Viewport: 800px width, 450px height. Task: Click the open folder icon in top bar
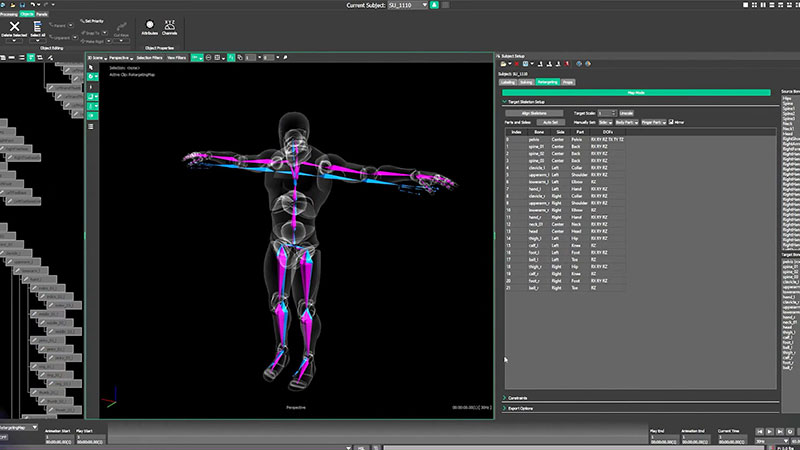tap(13, 5)
